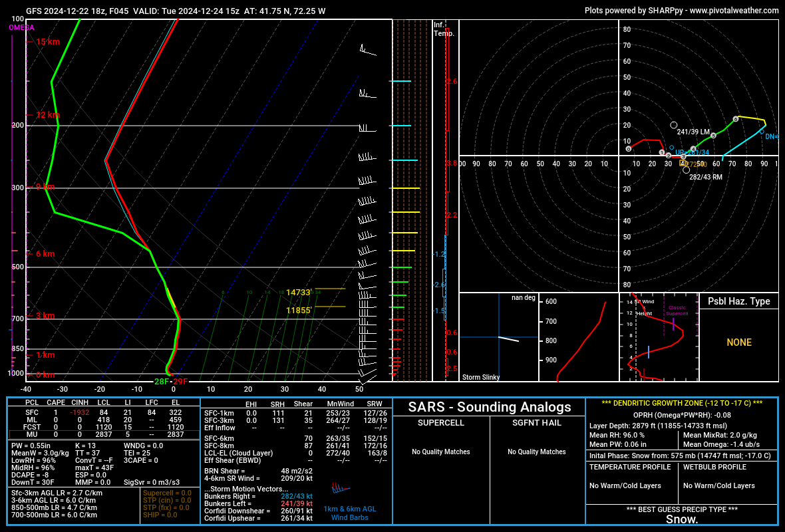The width and height of the screenshot is (785, 532).
Task: Click the nan deg slinky value
Action: (524, 297)
